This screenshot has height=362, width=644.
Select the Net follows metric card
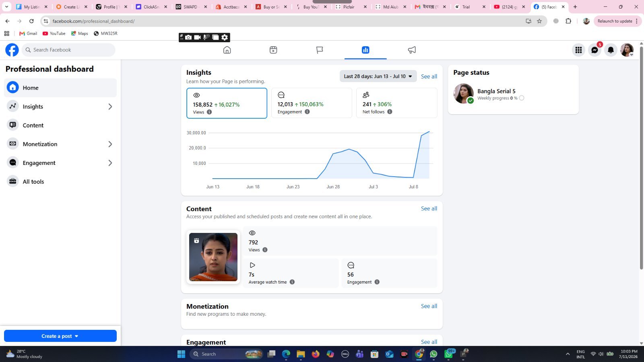(x=396, y=103)
